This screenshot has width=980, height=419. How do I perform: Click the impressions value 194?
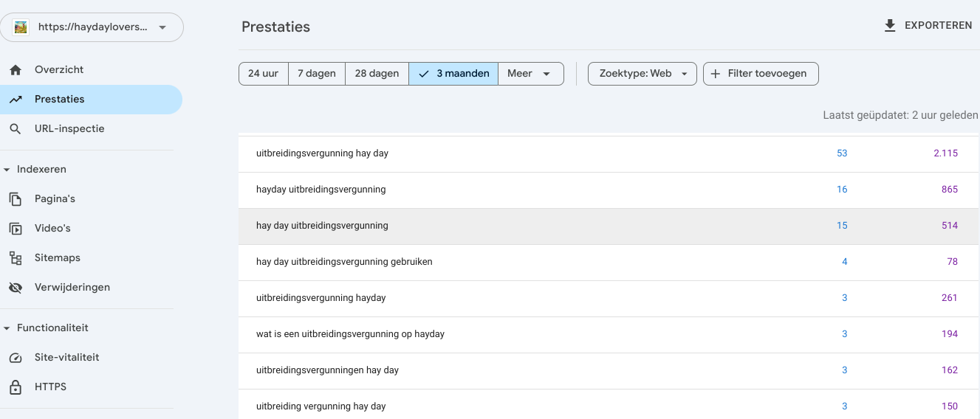tap(950, 334)
